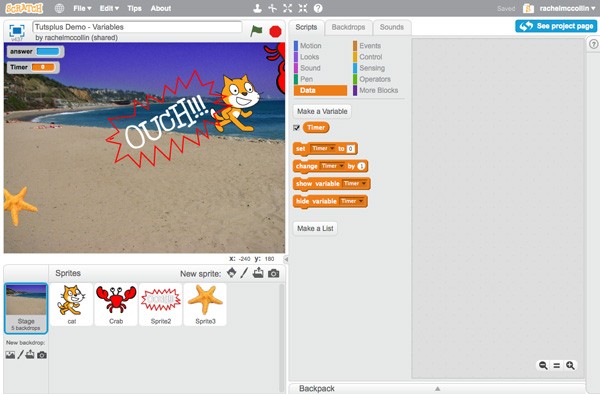Open the File menu
The width and height of the screenshot is (600, 394).
[x=82, y=8]
